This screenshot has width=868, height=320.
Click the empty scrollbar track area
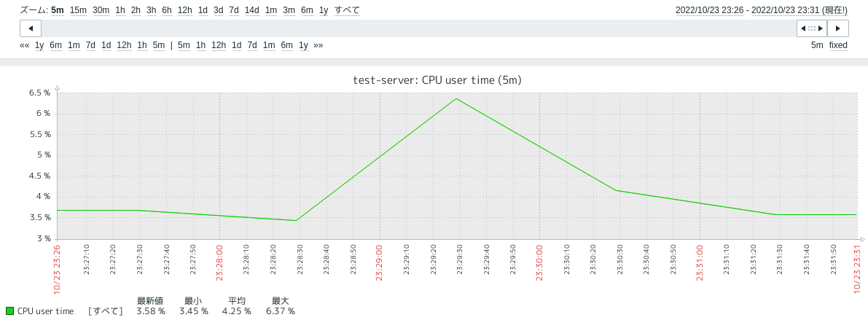click(x=415, y=28)
